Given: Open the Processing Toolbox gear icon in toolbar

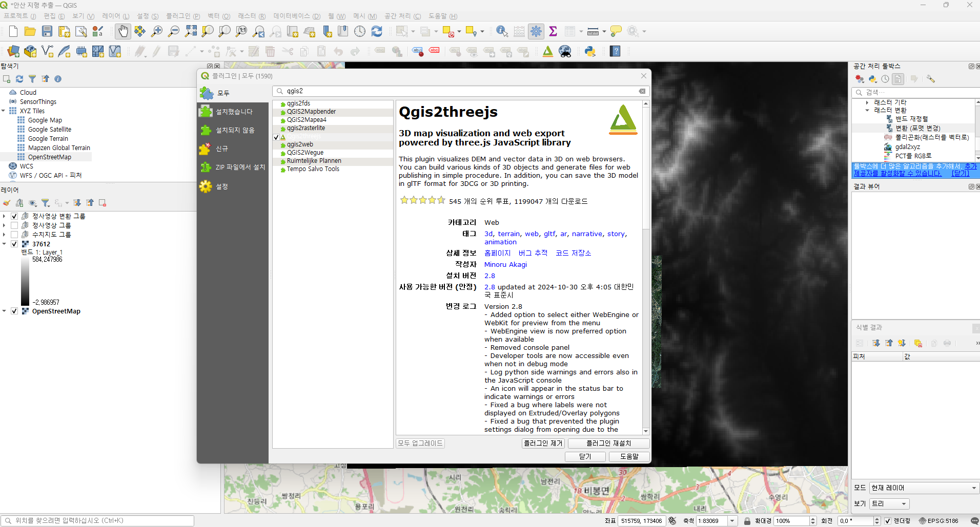Looking at the screenshot, I should click(536, 32).
